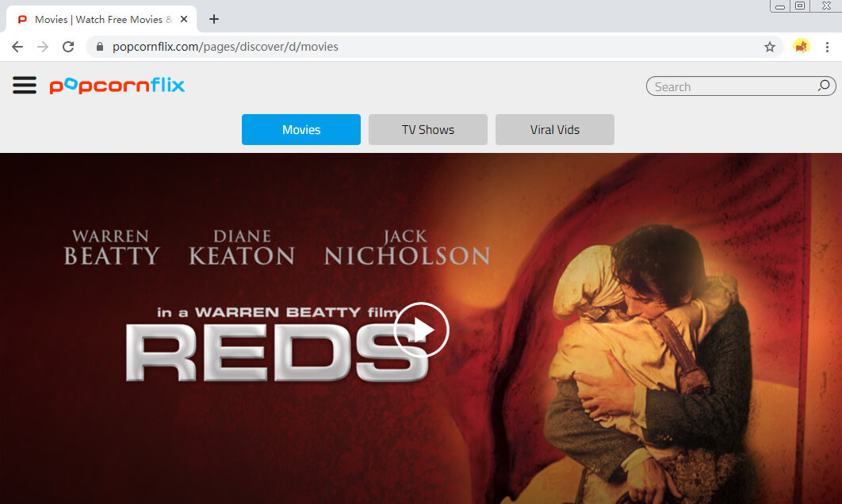Viewport: 842px width, 504px height.
Task: Close the Movies browser tab
Action: (x=184, y=19)
